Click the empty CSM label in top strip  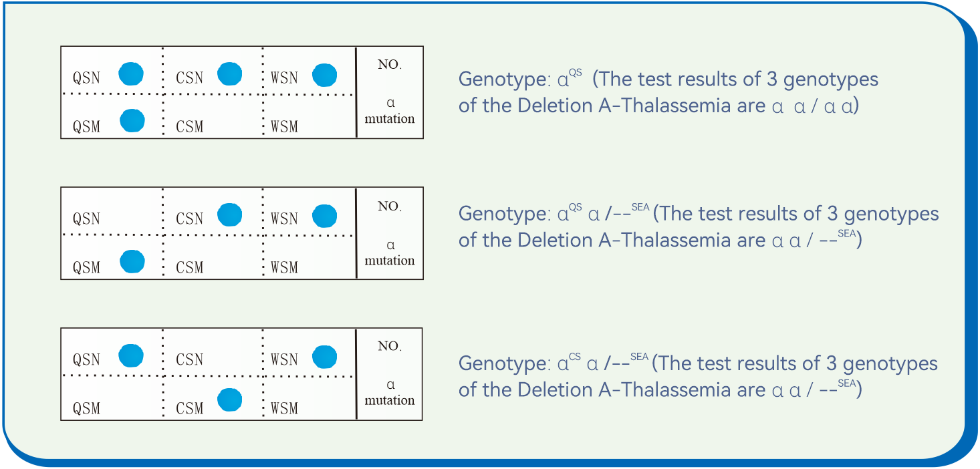pyautogui.click(x=189, y=126)
